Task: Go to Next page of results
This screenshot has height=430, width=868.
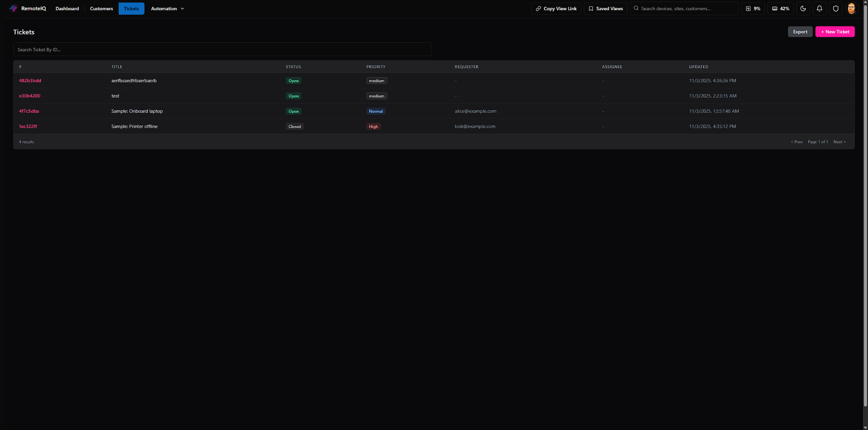Action: point(839,142)
